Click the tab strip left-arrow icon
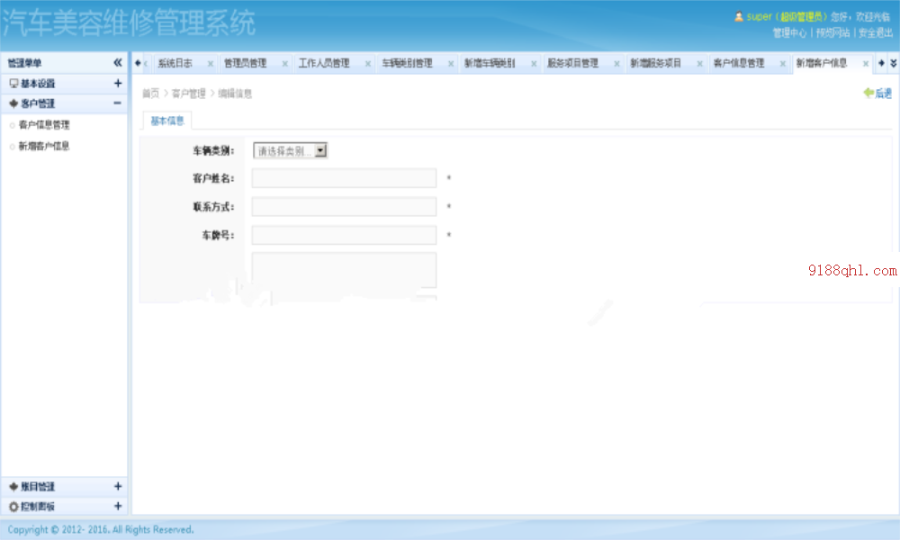Viewport: 900px width, 540px height. coord(138,63)
